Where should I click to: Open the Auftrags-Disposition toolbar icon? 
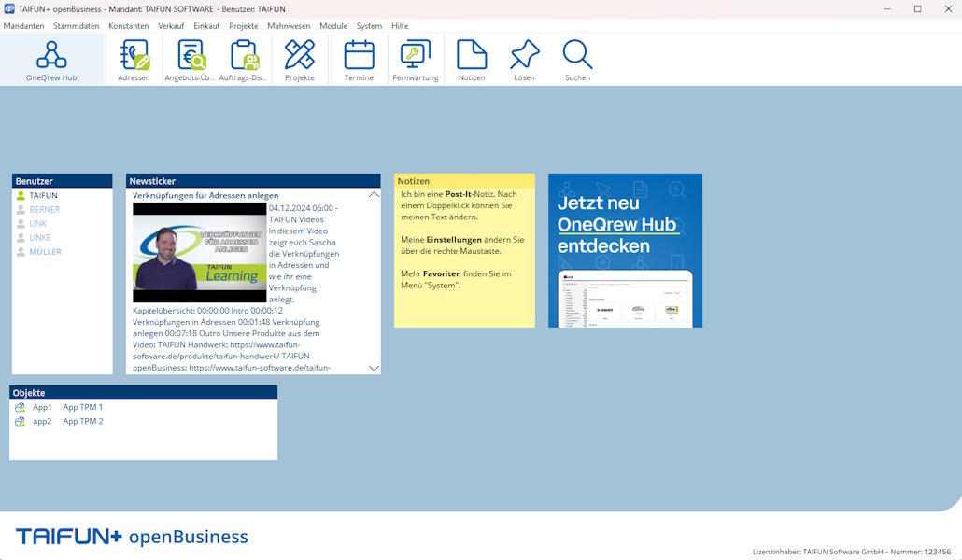[244, 60]
